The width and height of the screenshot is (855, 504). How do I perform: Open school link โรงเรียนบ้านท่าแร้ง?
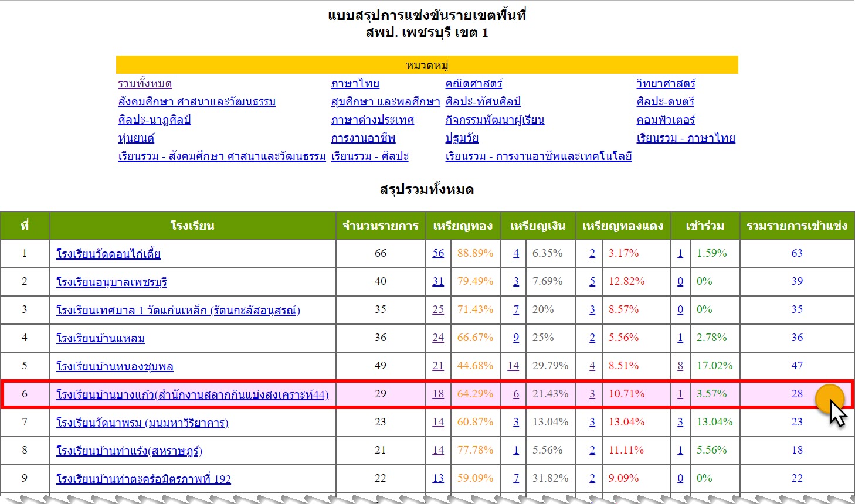click(x=129, y=451)
